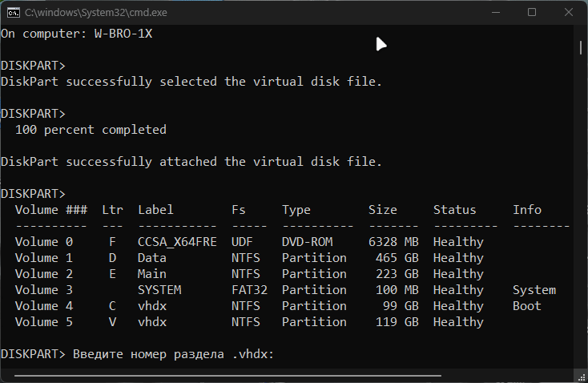Click the 'Status' column header
Image resolution: width=588 pixels, height=383 pixels.
(x=454, y=210)
